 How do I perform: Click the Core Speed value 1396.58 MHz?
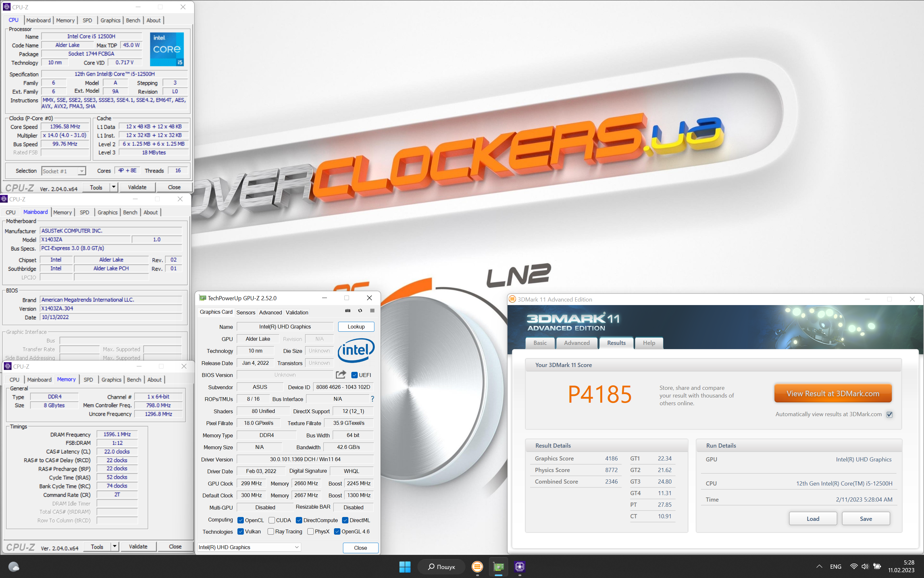(x=65, y=127)
